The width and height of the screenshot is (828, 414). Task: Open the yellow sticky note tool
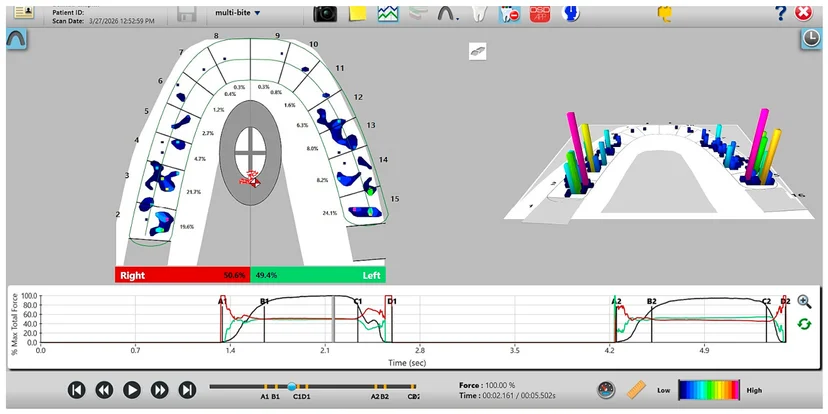coord(358,14)
